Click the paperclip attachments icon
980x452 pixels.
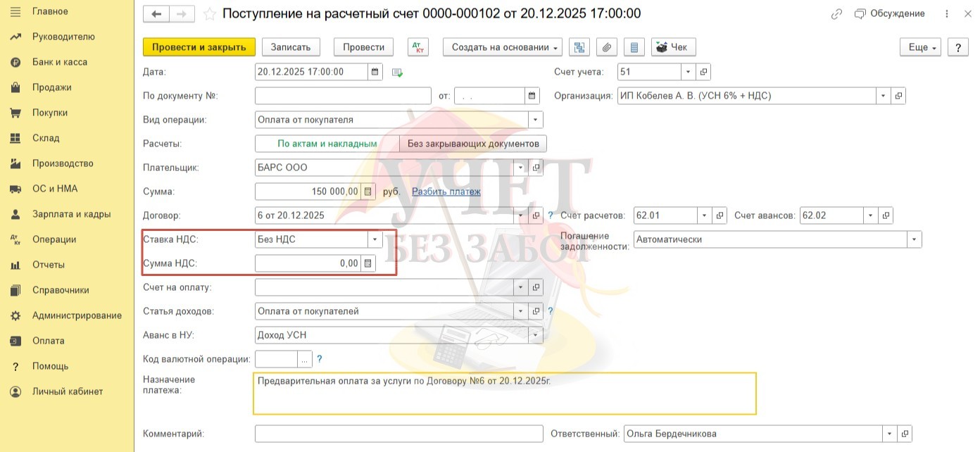(606, 47)
